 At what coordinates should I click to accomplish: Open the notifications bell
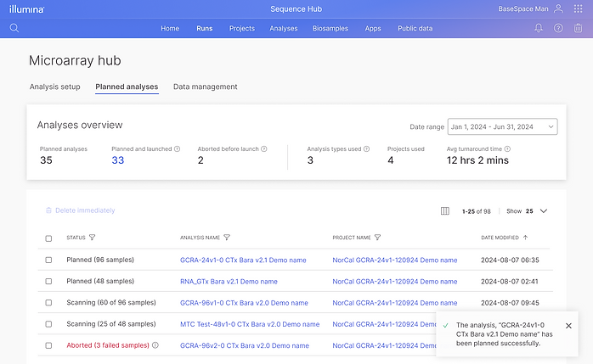click(539, 28)
